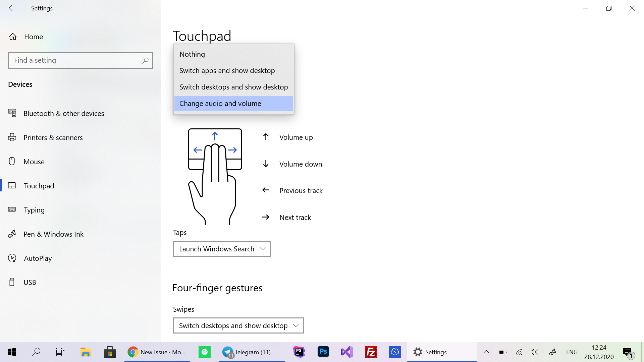Click the Find a setting search box
644x362 pixels.
(x=80, y=60)
